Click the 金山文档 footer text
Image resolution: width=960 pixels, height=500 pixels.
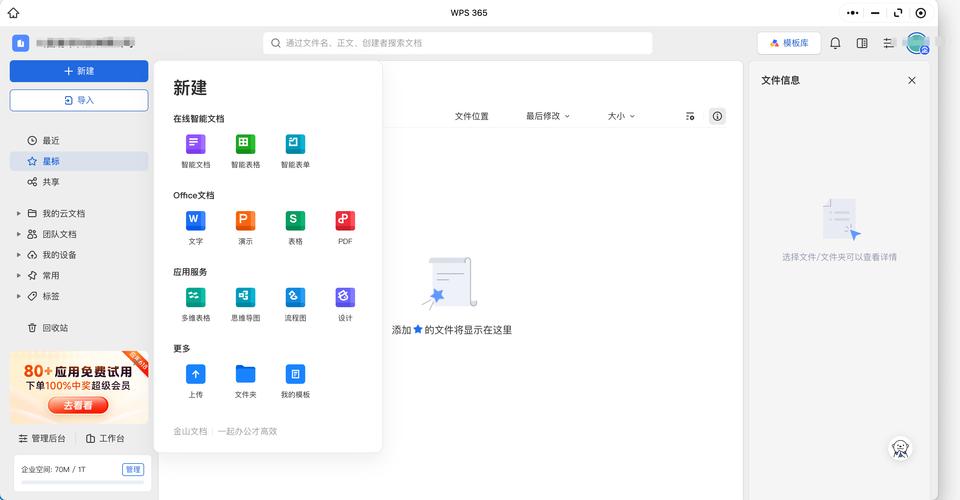[190, 431]
